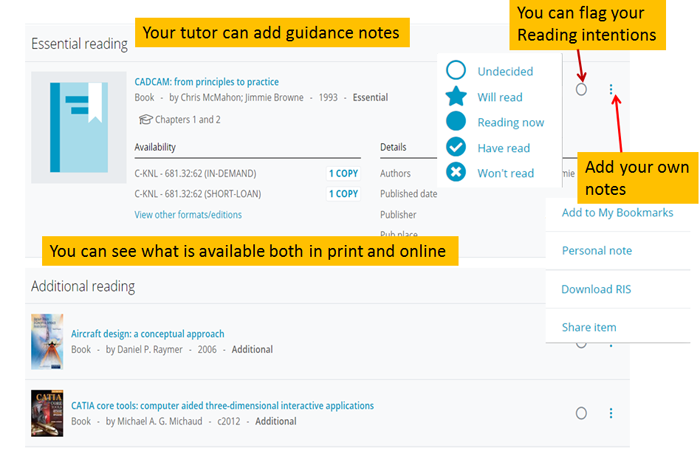Screen dimensions: 700x451
Task: Click the Undecided empty circle icon
Action: point(456,70)
